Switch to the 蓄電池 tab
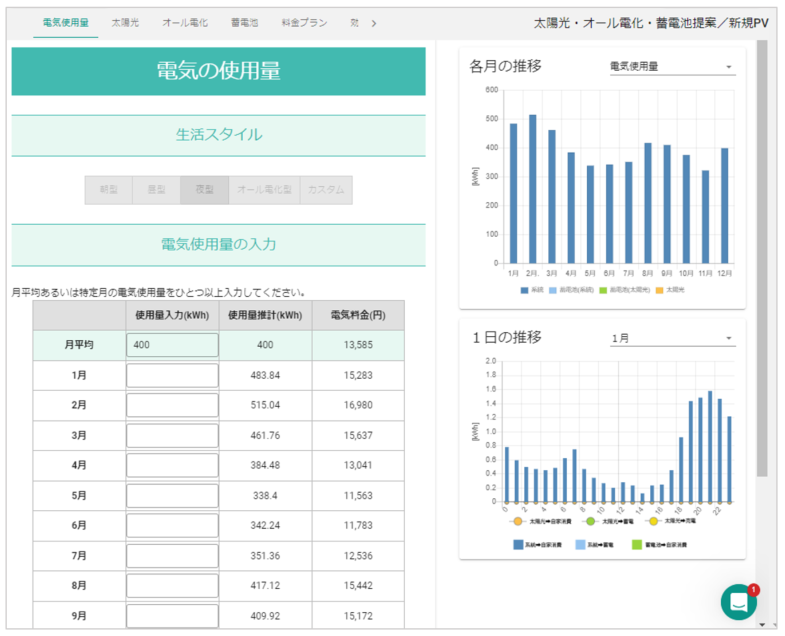The height and width of the screenshot is (636, 785). [245, 23]
